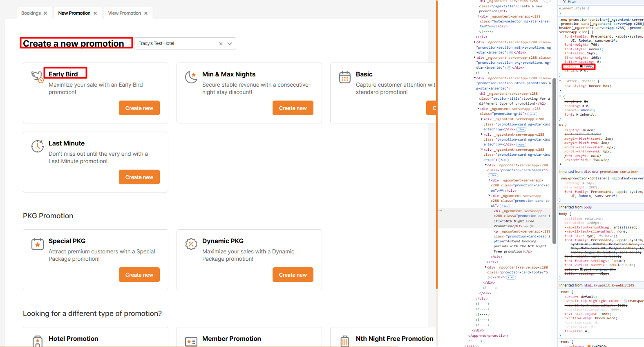
Task: Click the Special PKG star icon
Action: click(37, 244)
